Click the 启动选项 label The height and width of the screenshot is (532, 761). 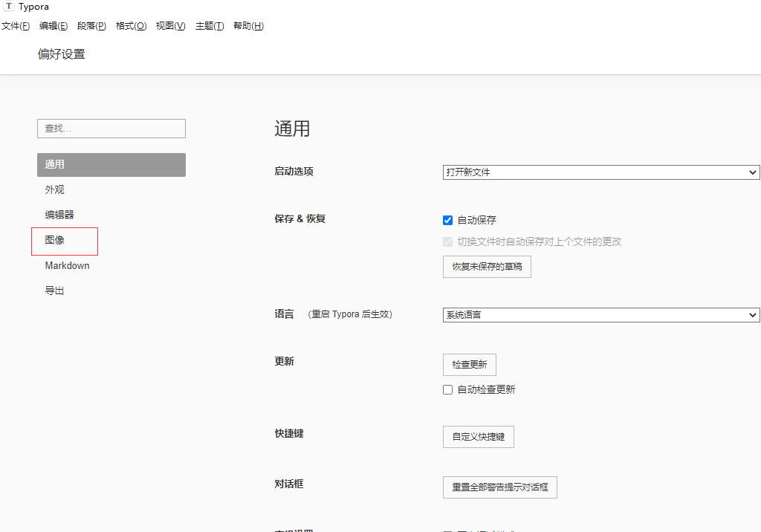[294, 172]
